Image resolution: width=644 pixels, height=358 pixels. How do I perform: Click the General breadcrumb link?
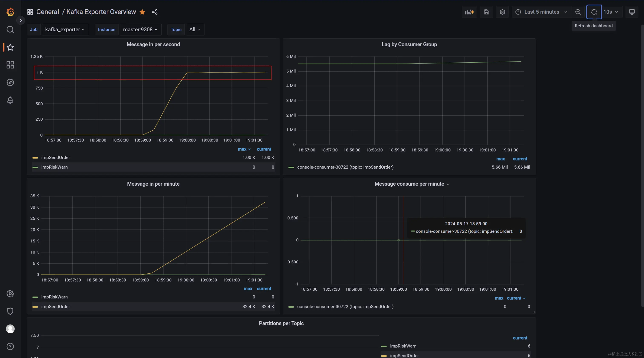pos(47,12)
